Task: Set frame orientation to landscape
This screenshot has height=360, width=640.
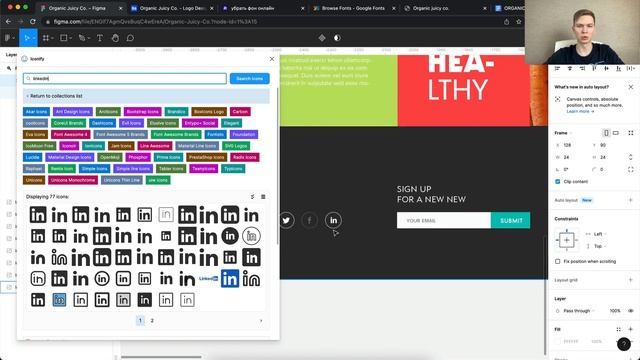Action: [x=616, y=133]
